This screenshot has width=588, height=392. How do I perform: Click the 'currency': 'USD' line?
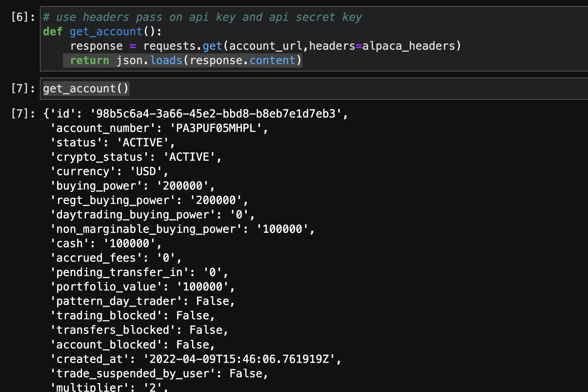(x=109, y=171)
